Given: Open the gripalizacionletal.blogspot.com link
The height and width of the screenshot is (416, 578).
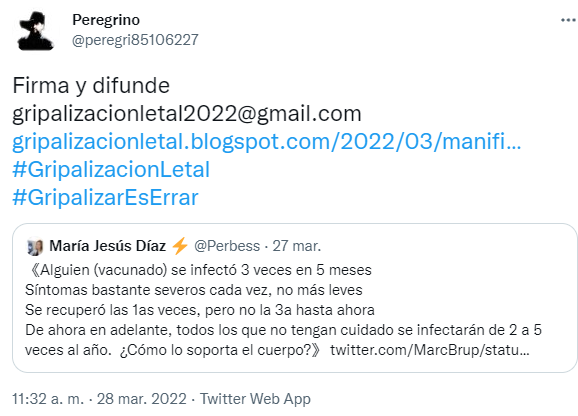Looking at the screenshot, I should [x=267, y=142].
